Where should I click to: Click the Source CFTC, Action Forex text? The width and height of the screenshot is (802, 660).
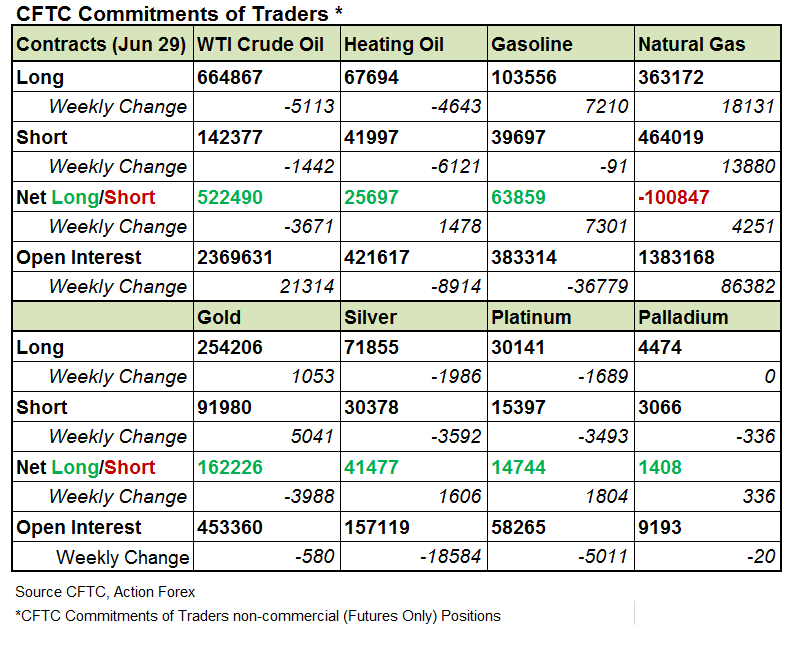pos(105,592)
